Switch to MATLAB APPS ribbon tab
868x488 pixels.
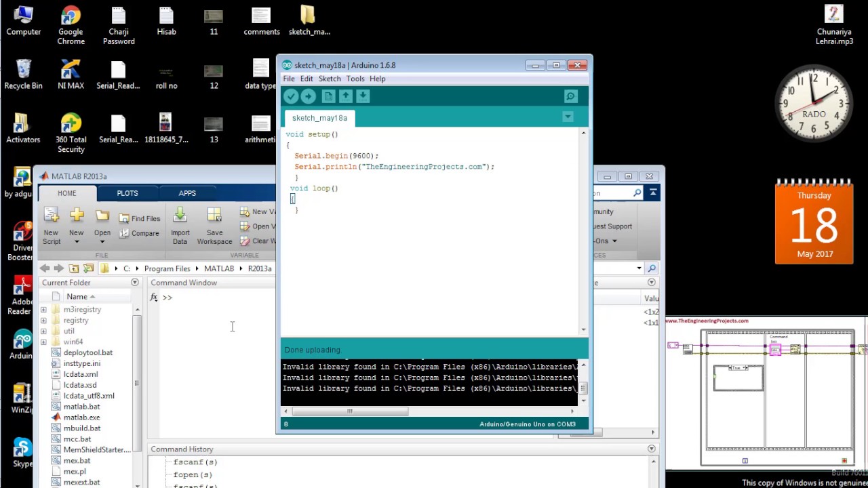click(x=187, y=193)
